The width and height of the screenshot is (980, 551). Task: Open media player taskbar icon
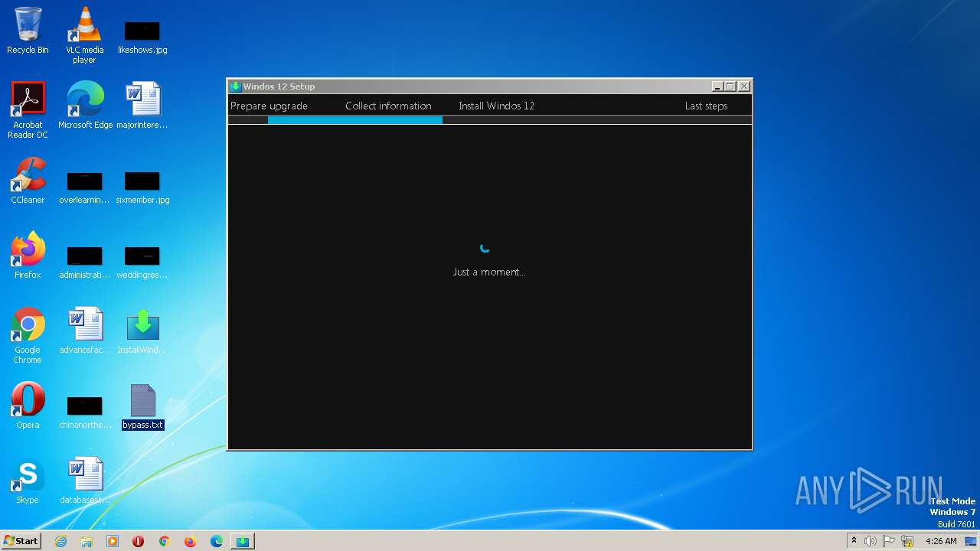click(113, 541)
